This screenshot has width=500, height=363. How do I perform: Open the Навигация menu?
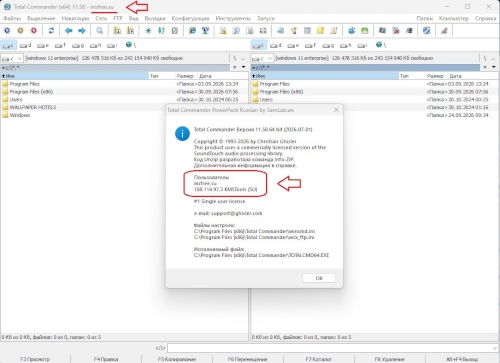[x=75, y=18]
